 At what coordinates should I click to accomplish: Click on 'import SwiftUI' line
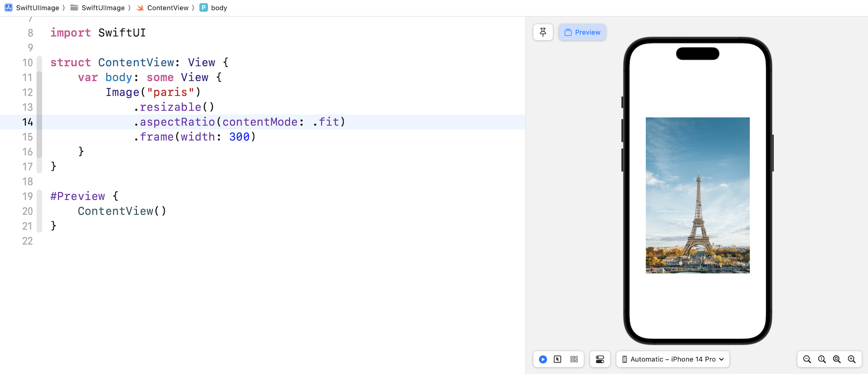[x=98, y=33]
